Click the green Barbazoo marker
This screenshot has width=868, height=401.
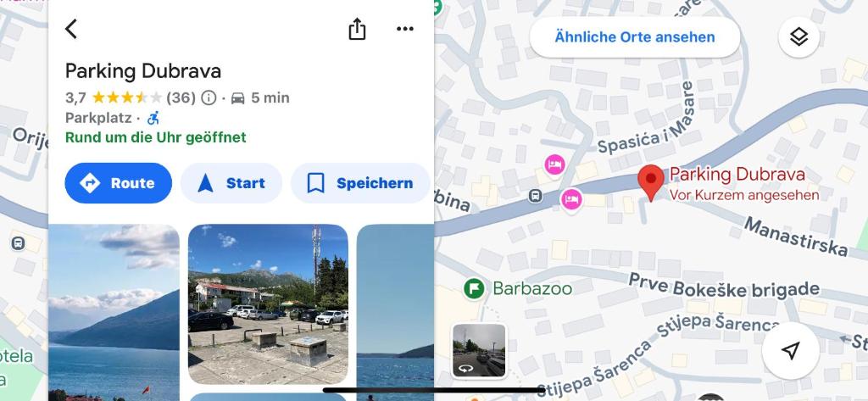pos(474,288)
